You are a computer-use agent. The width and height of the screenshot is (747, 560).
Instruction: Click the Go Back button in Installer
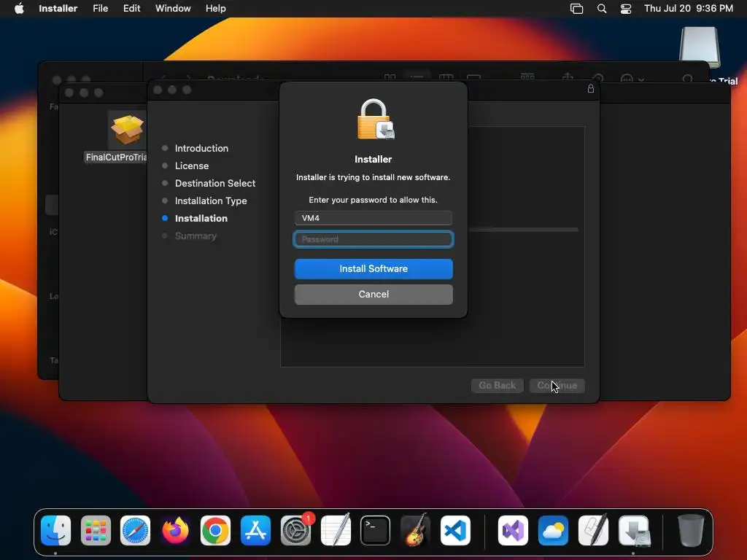pyautogui.click(x=497, y=385)
